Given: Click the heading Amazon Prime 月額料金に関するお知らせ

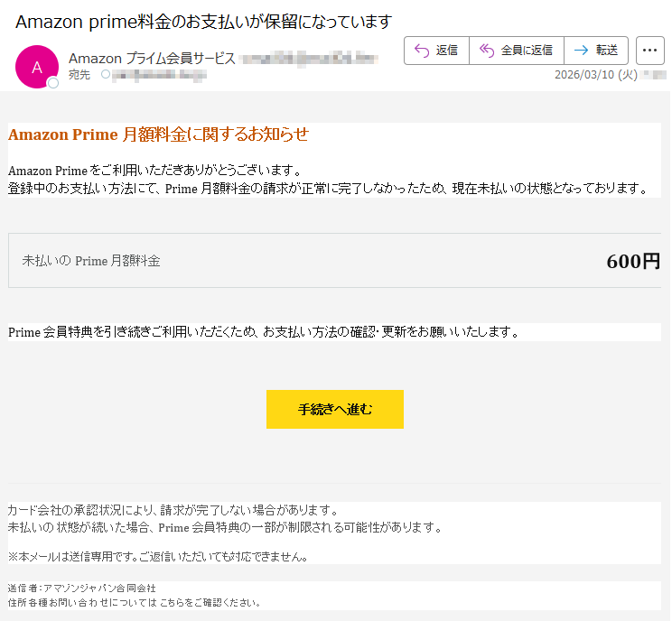Looking at the screenshot, I should [x=158, y=134].
